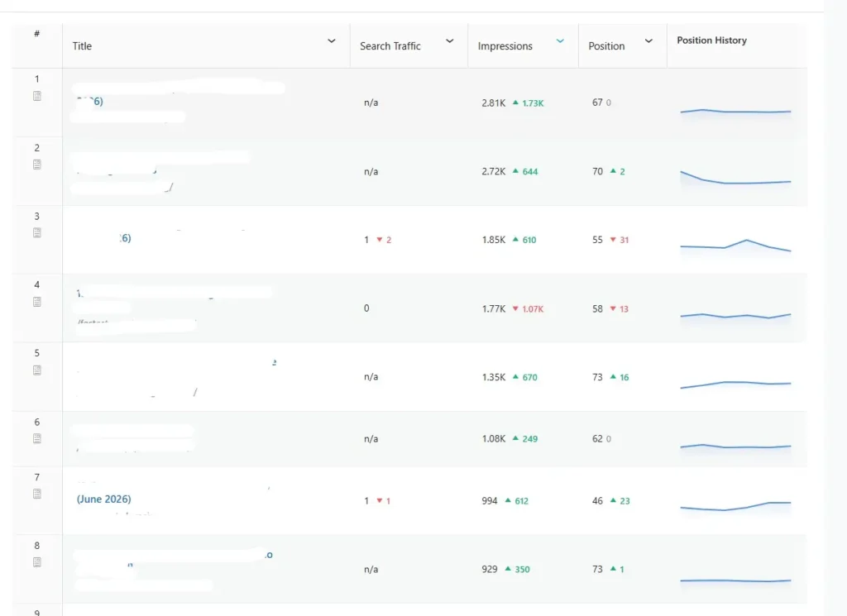
Task: Select the 2.72K impressions value
Action: [493, 171]
